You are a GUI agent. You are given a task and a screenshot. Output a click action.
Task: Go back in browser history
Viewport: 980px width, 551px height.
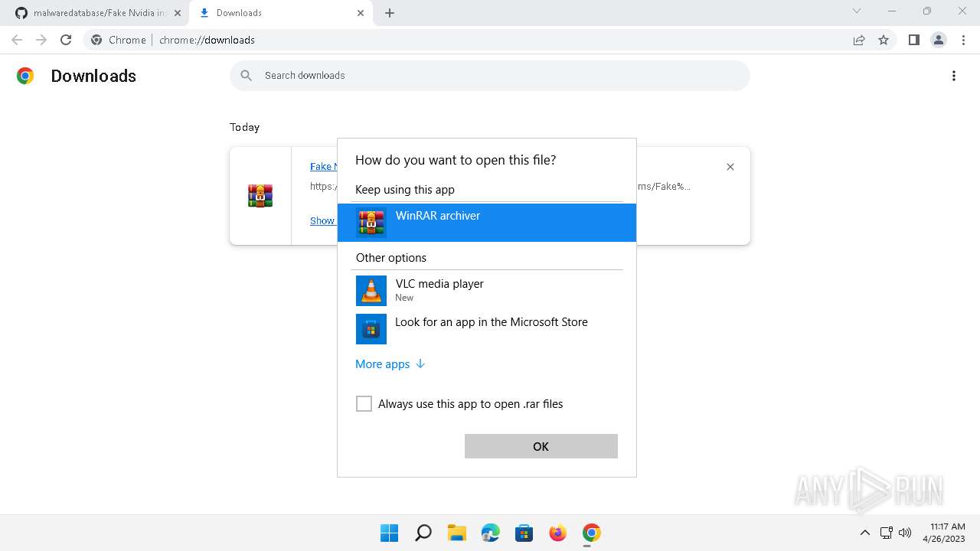tap(17, 40)
